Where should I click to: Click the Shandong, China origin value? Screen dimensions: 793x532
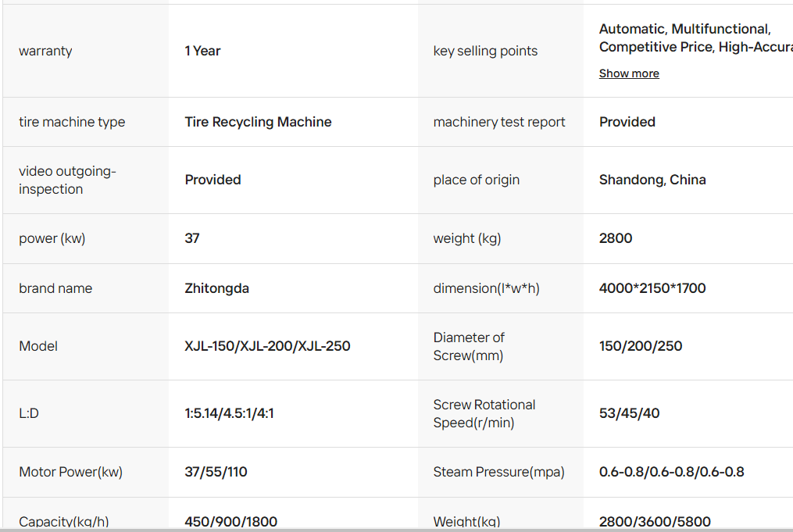pos(652,180)
